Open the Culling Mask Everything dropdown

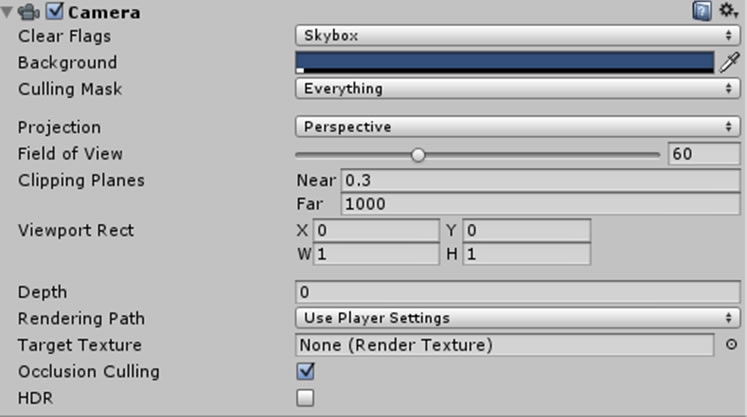tap(518, 89)
